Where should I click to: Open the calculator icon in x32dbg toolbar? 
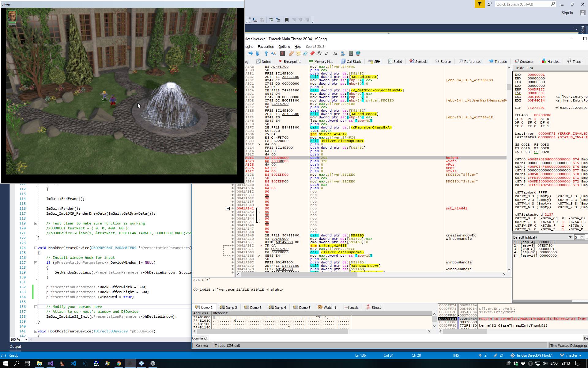tap(351, 53)
